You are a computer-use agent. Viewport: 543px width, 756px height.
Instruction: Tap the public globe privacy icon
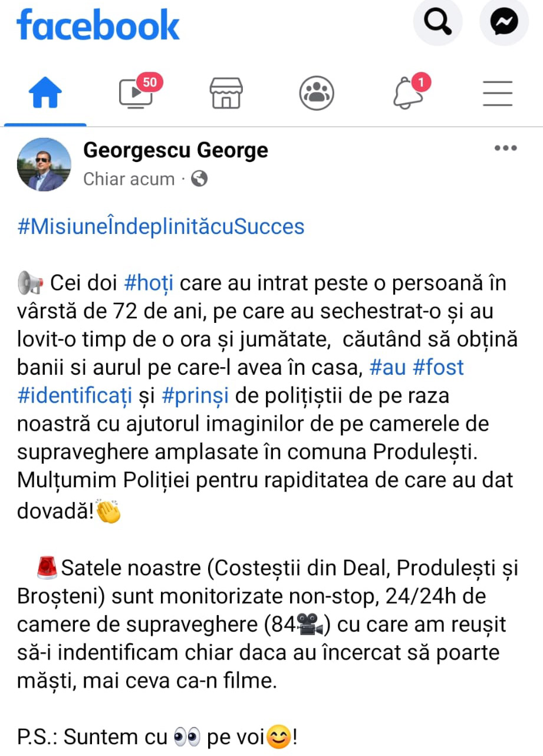(199, 179)
